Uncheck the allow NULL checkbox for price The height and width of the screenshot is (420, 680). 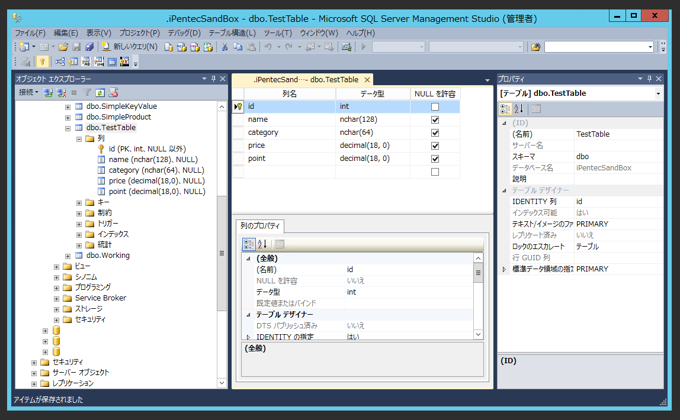click(x=435, y=146)
